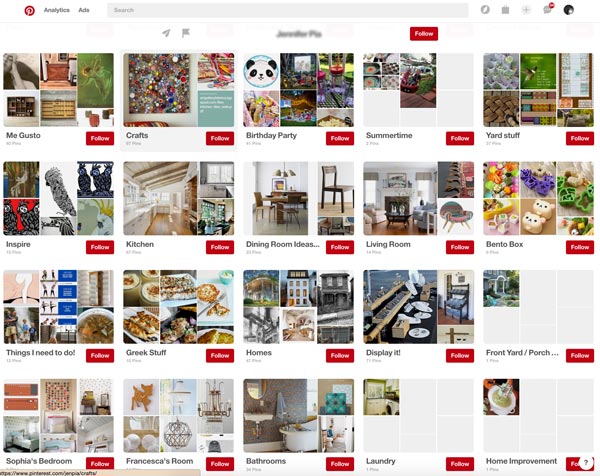
Task: Open the Ads menu
Action: coord(84,10)
